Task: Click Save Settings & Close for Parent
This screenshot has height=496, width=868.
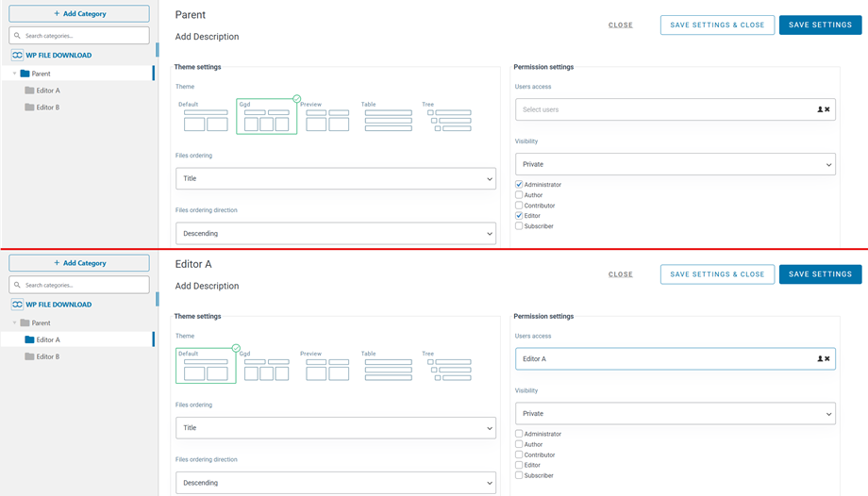Action: click(717, 25)
